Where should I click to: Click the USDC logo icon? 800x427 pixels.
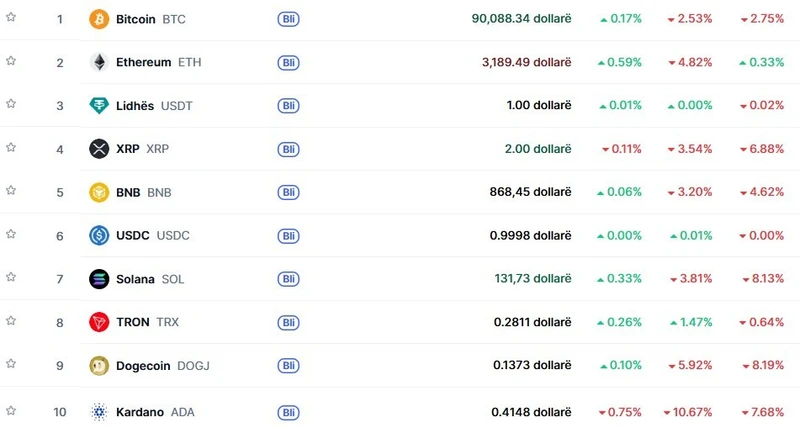click(99, 235)
